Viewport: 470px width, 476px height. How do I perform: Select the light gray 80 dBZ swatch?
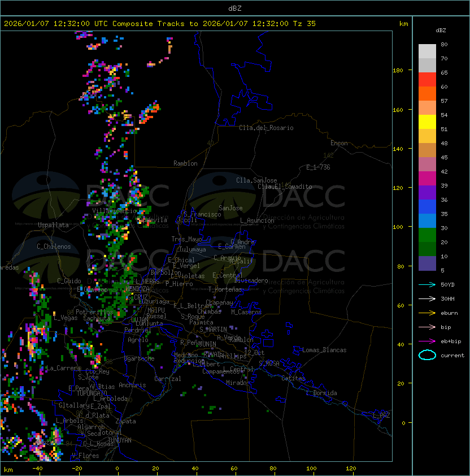(427, 51)
